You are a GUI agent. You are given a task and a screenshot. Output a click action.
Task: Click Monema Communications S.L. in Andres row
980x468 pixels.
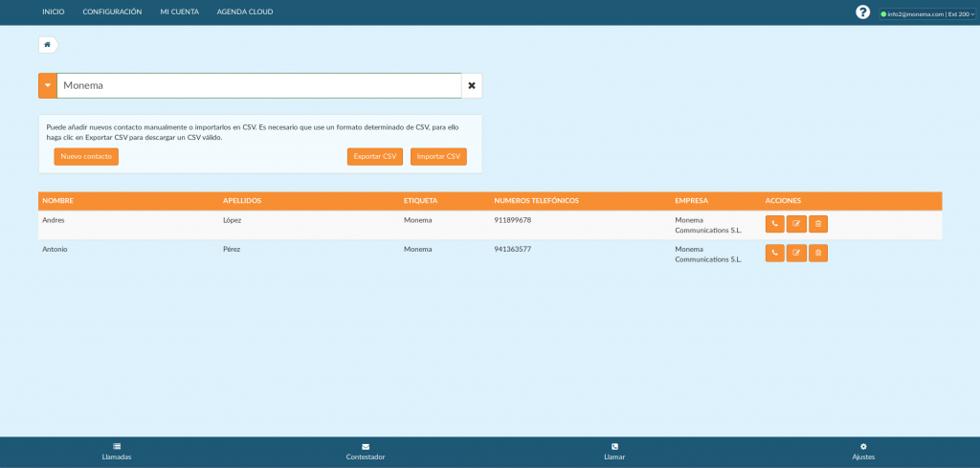click(x=708, y=225)
